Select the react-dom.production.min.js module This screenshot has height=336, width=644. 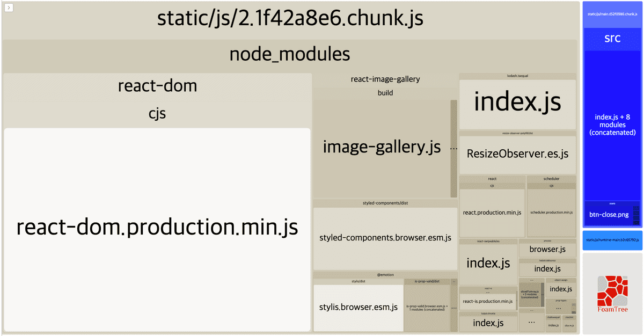coord(157,229)
